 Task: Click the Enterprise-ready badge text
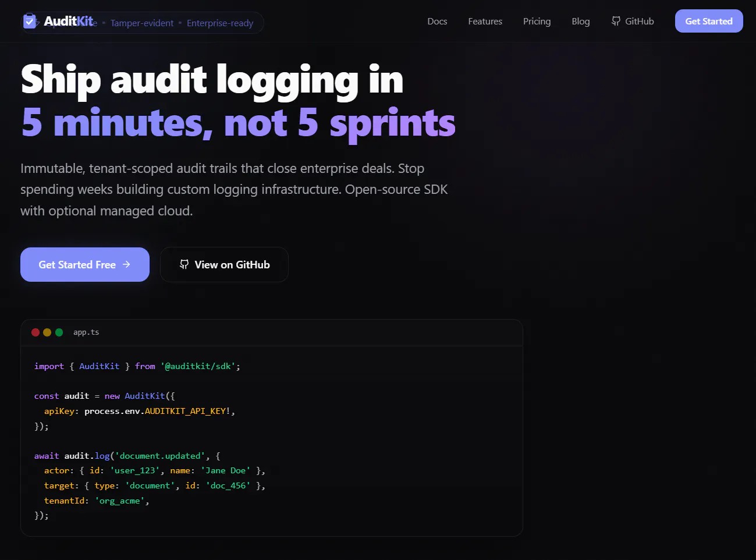click(x=220, y=23)
